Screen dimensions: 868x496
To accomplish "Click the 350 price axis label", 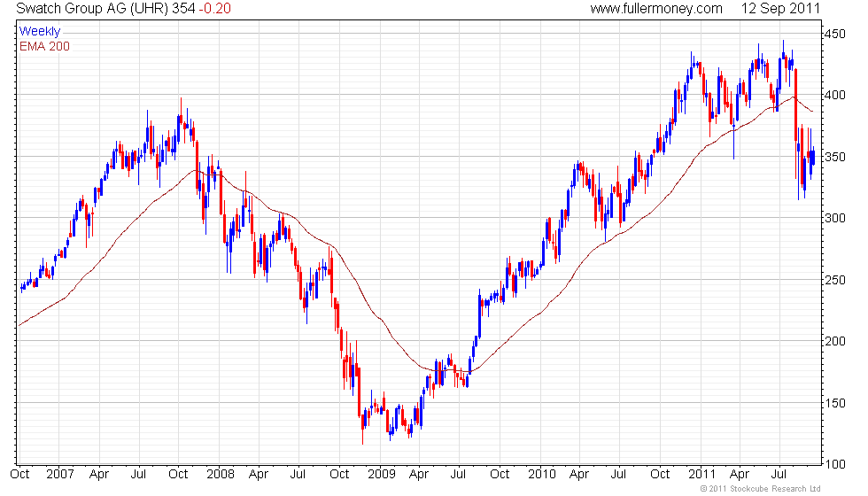I will pyautogui.click(x=834, y=157).
